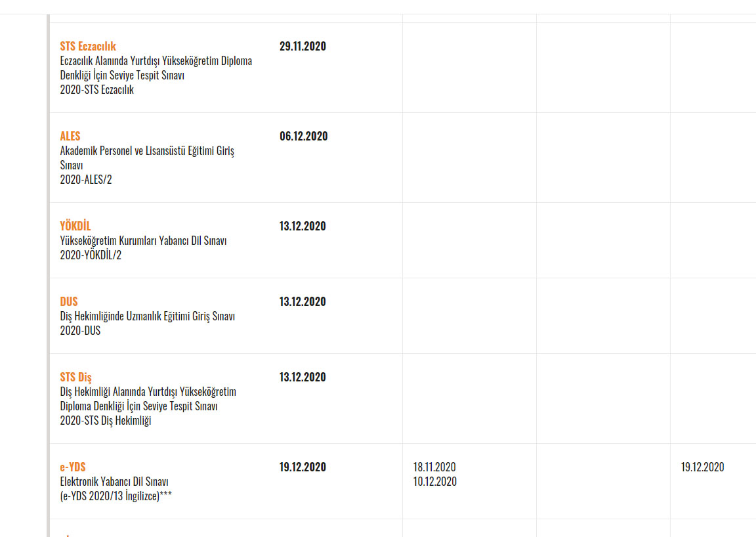Screen dimensions: 756x537
Task: Click the 18.11.2020 application date
Action: pos(434,467)
